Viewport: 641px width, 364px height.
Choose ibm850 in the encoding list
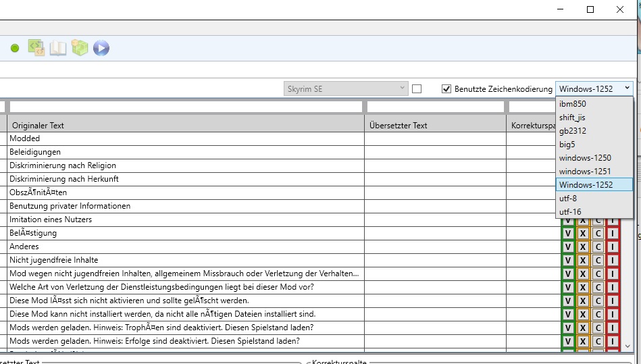pos(572,104)
